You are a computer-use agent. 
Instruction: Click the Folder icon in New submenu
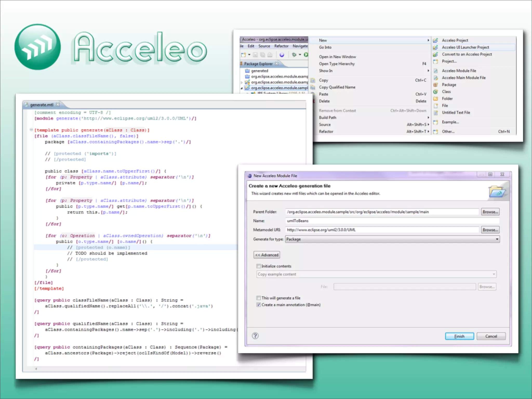pos(436,99)
